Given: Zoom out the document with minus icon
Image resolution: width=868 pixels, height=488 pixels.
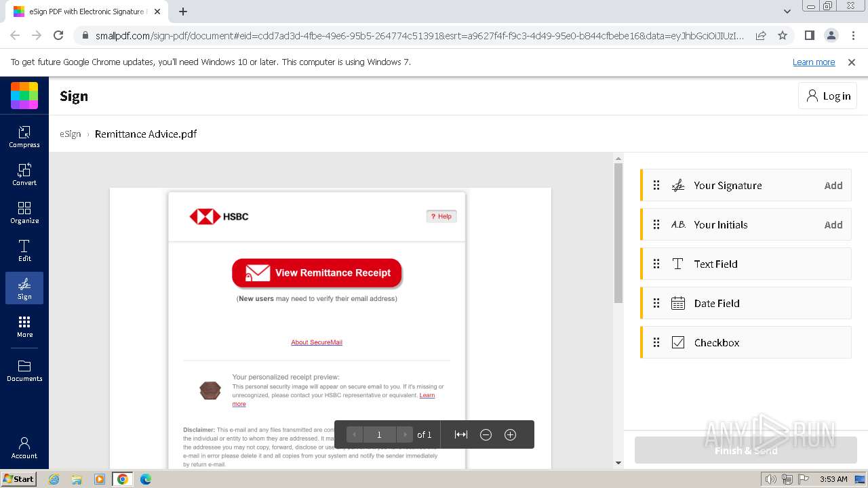Looking at the screenshot, I should (486, 434).
